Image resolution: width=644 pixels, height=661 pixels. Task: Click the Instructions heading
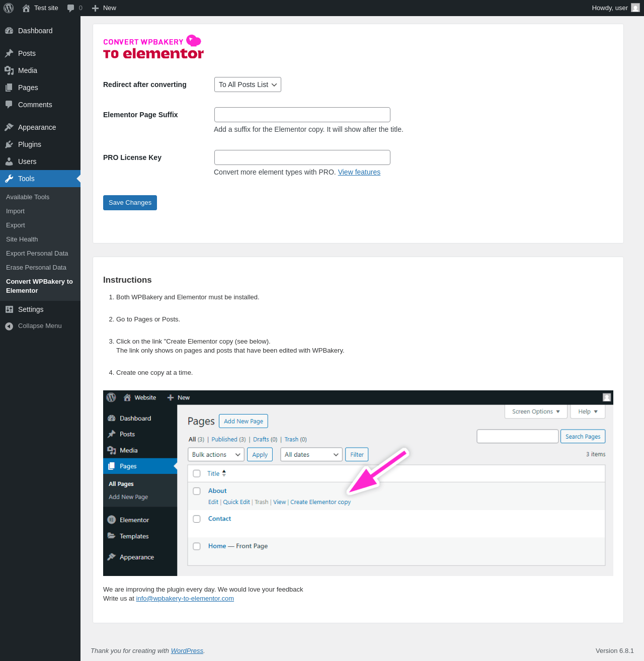pos(127,280)
